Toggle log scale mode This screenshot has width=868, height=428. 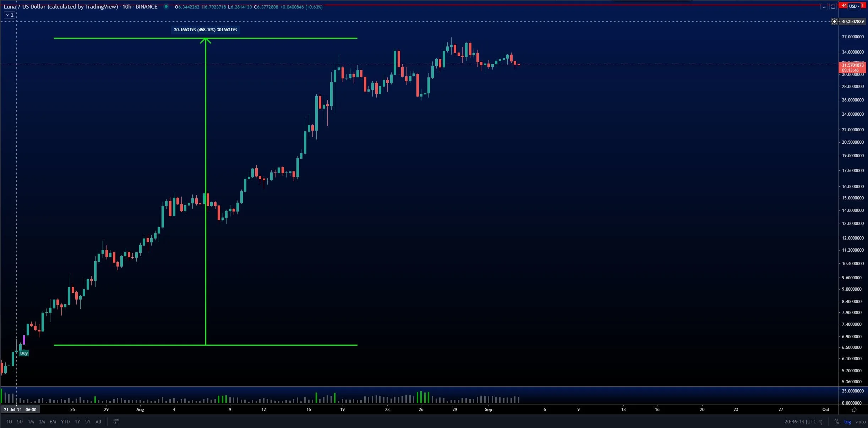(x=847, y=422)
